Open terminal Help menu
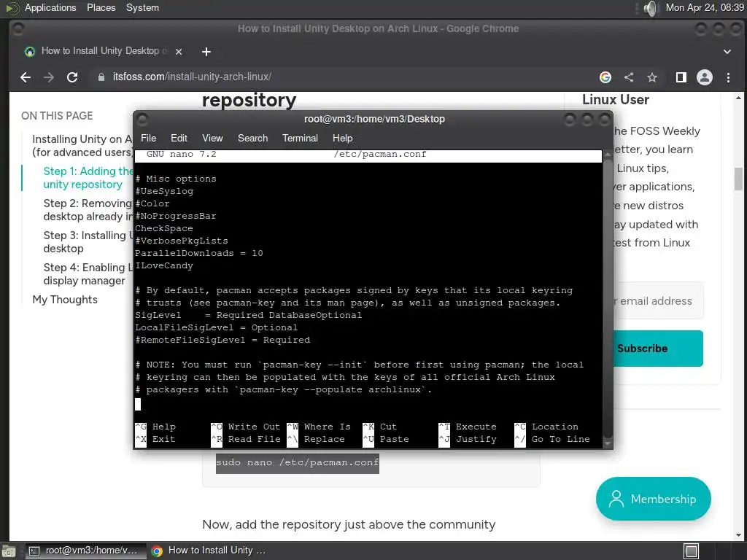747x560 pixels. (343, 138)
